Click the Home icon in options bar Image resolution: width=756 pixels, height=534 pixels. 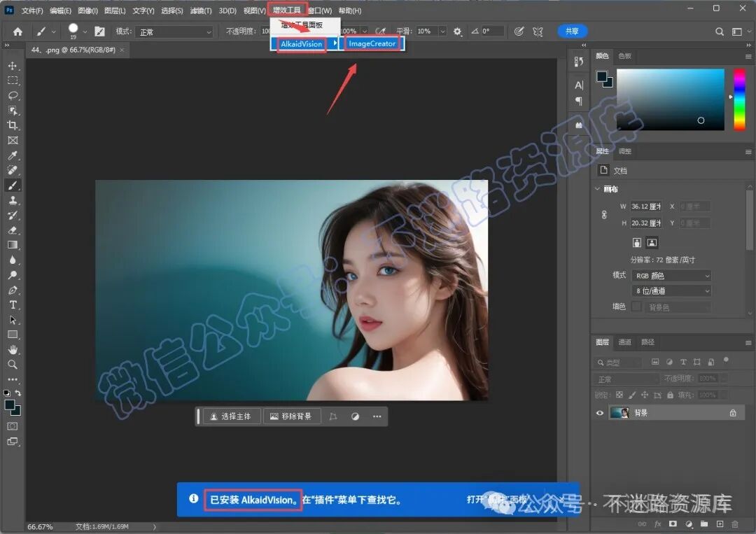tap(17, 31)
